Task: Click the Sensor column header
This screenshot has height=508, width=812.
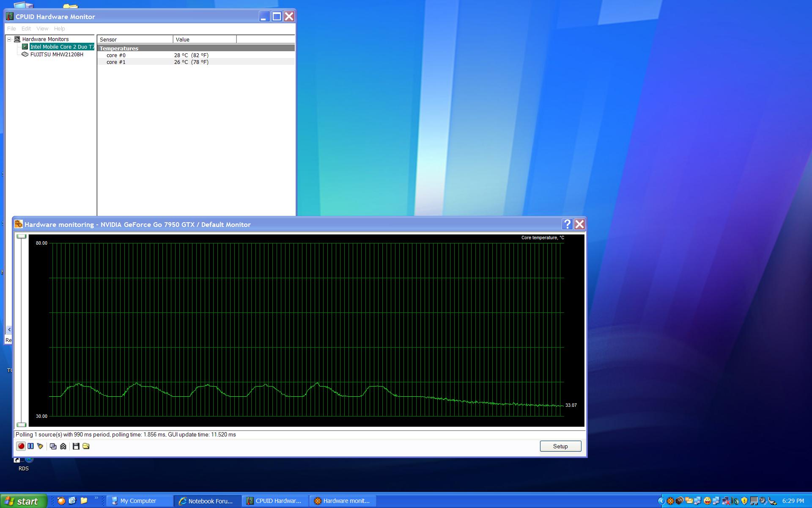Action: (134, 39)
